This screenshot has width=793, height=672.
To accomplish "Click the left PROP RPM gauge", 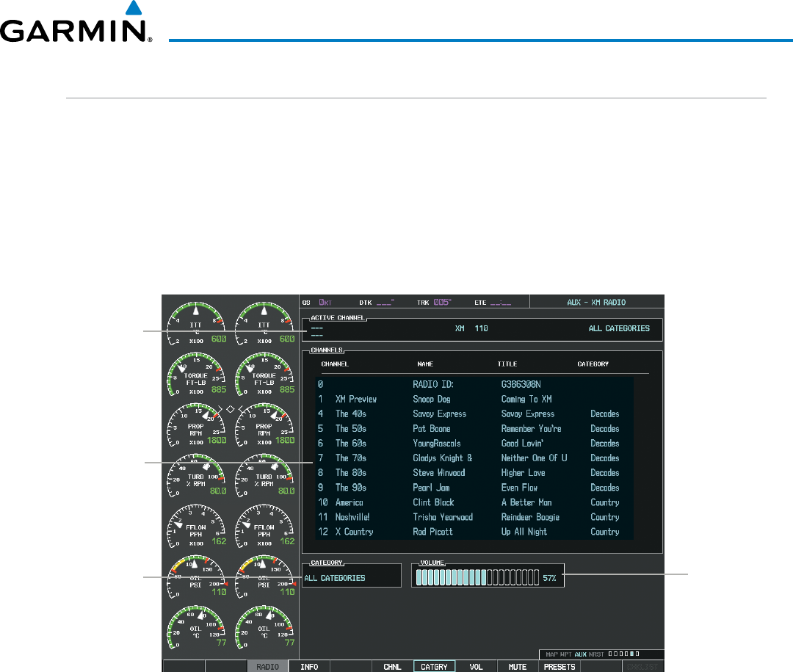I will click(196, 425).
